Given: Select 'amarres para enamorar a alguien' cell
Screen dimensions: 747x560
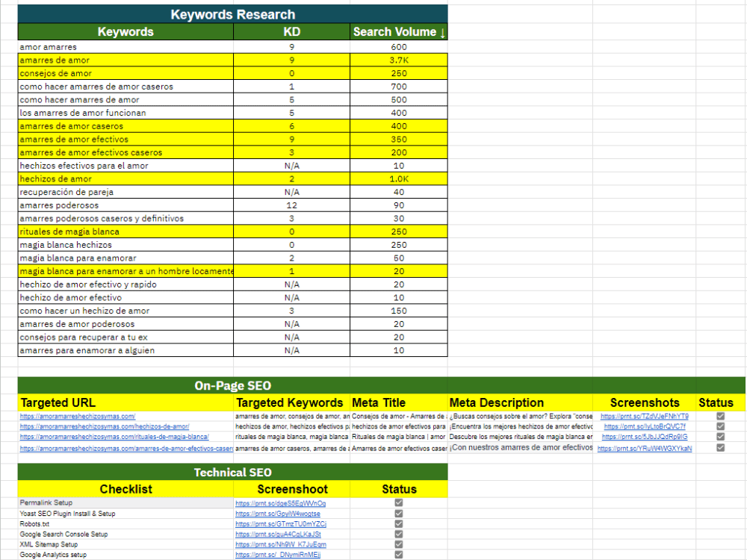Looking at the screenshot, I should click(x=125, y=350).
